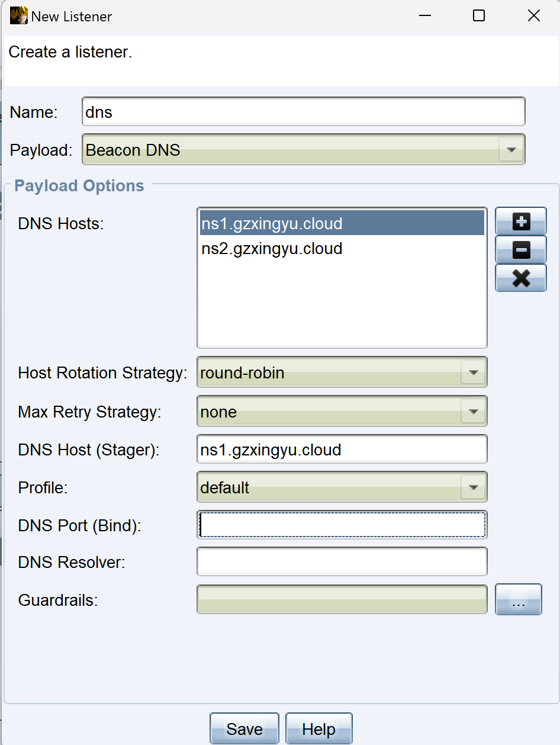560x745 pixels.
Task: Save the new listener
Action: [244, 728]
